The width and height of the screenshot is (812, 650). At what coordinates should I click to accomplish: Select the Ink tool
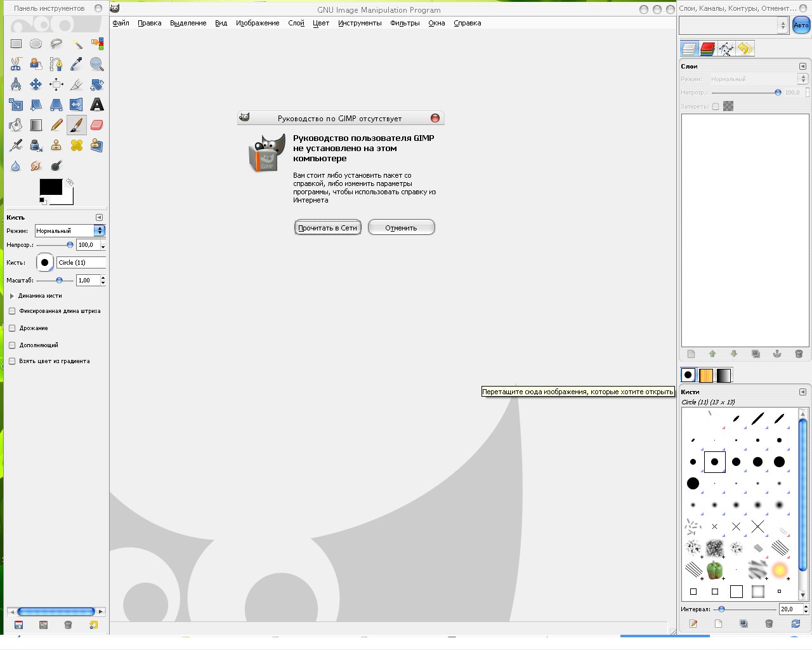coord(36,145)
